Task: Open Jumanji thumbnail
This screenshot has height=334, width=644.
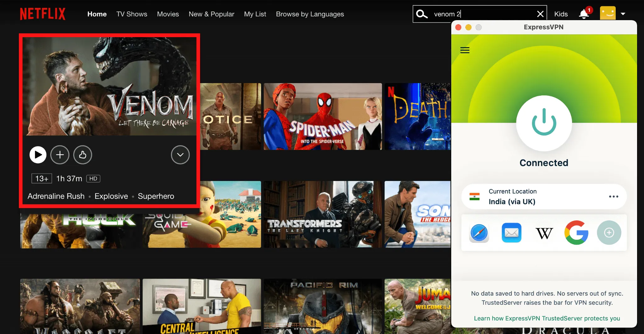Action: tap(418, 306)
